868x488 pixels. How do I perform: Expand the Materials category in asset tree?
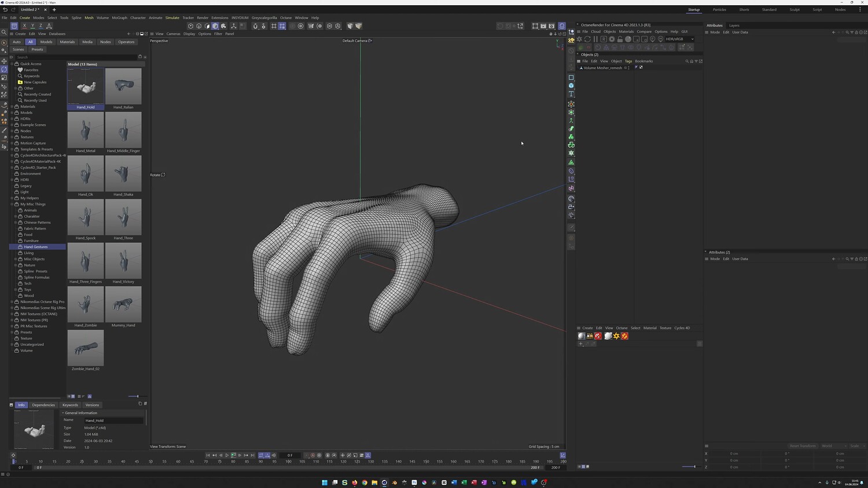(x=12, y=106)
